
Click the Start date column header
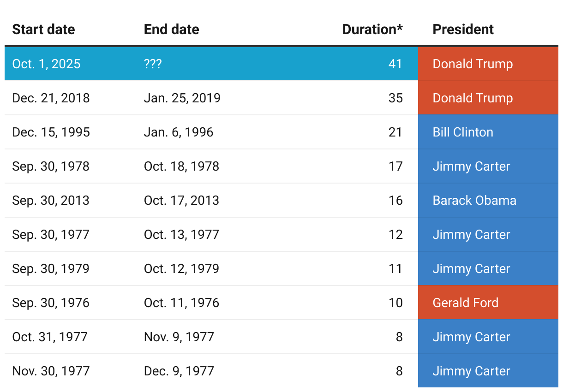[x=43, y=30]
